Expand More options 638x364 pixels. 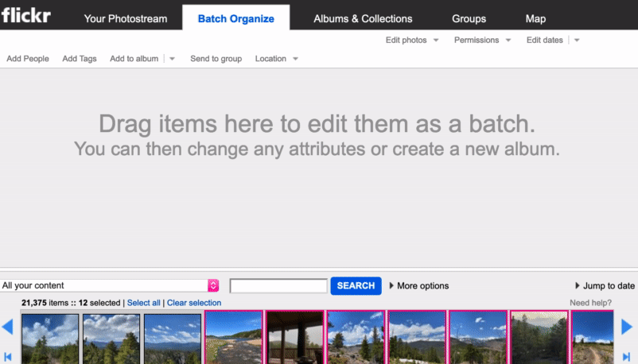(x=418, y=285)
